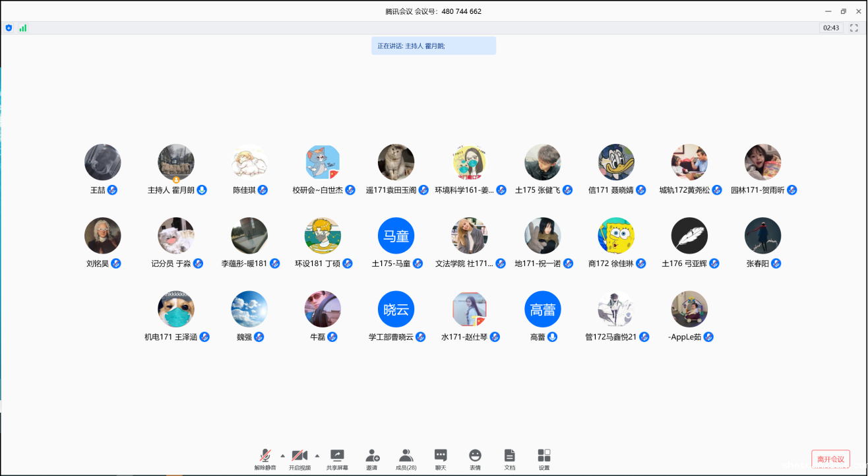868x476 pixels.
Task: Select 商172 徐佳琳 SpongeBob avatar
Action: pyautogui.click(x=616, y=236)
